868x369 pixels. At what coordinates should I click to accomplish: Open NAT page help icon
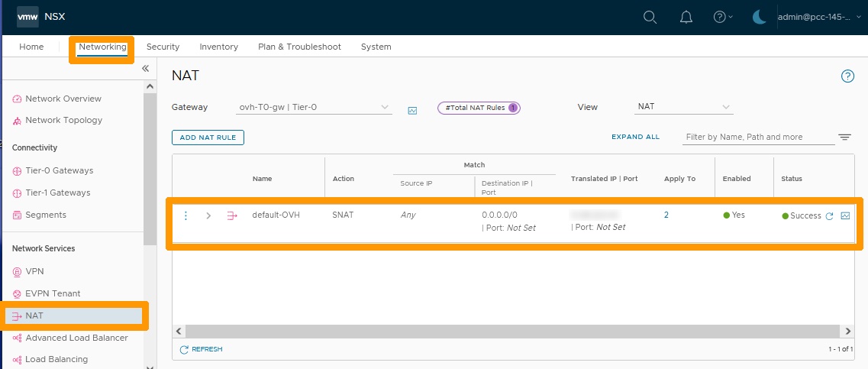[847, 76]
